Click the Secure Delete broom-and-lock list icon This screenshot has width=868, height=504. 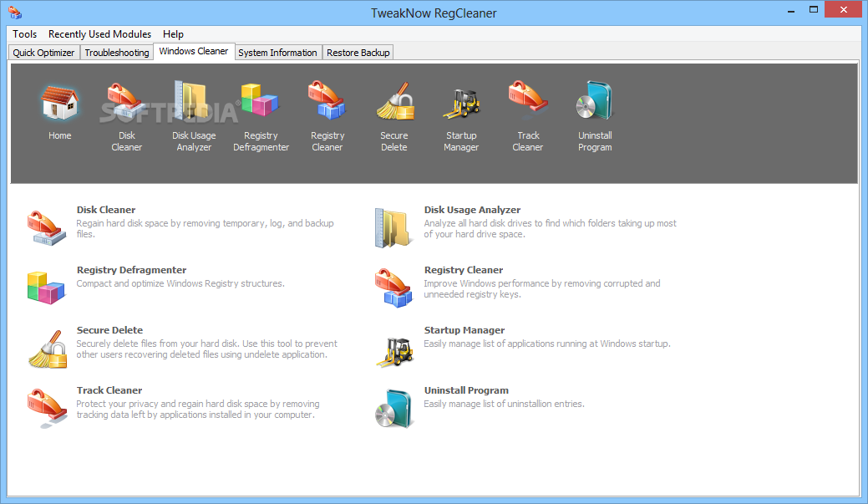(x=48, y=349)
